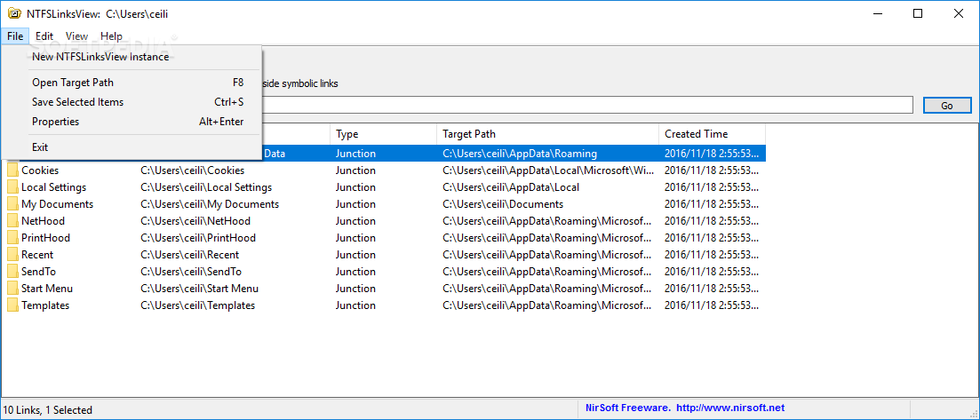Click the Templates folder icon
This screenshot has width=980, height=420.
(x=12, y=305)
